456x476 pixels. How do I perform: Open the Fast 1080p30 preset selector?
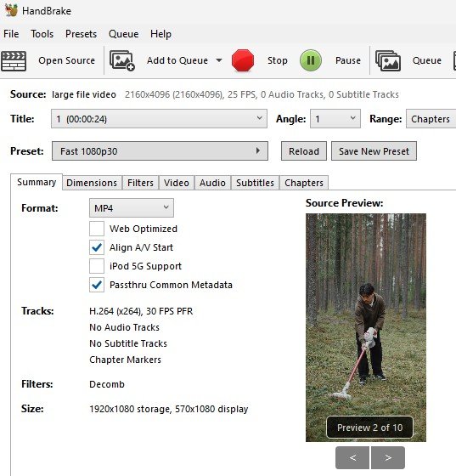pos(160,151)
